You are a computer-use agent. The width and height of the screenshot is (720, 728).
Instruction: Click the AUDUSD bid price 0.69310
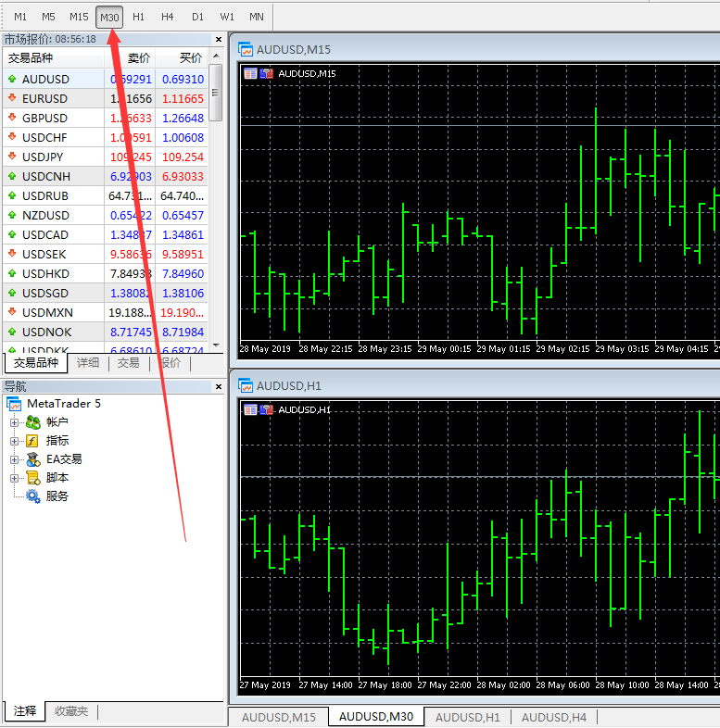click(183, 80)
